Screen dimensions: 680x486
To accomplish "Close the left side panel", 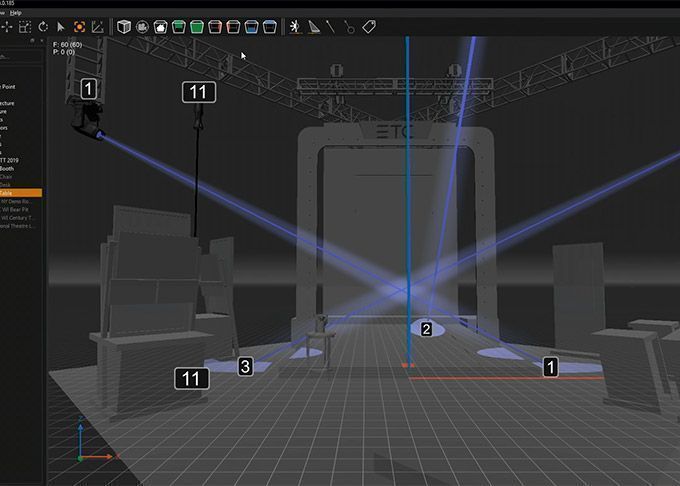I will (x=42, y=41).
